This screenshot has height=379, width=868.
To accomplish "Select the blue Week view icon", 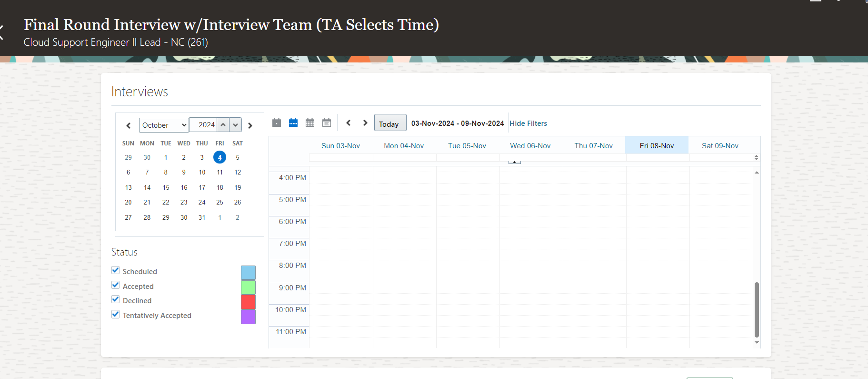I will (x=293, y=123).
